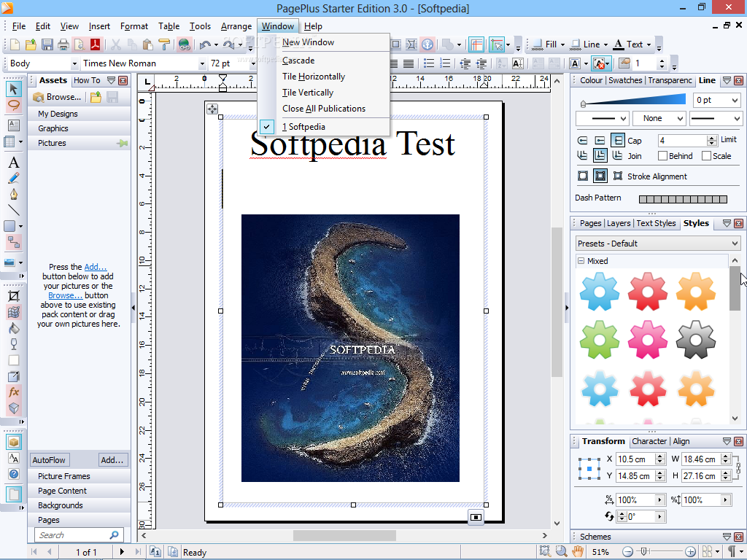Click the Dash Pattern bar
Screen dimensions: 747x560
click(x=683, y=199)
